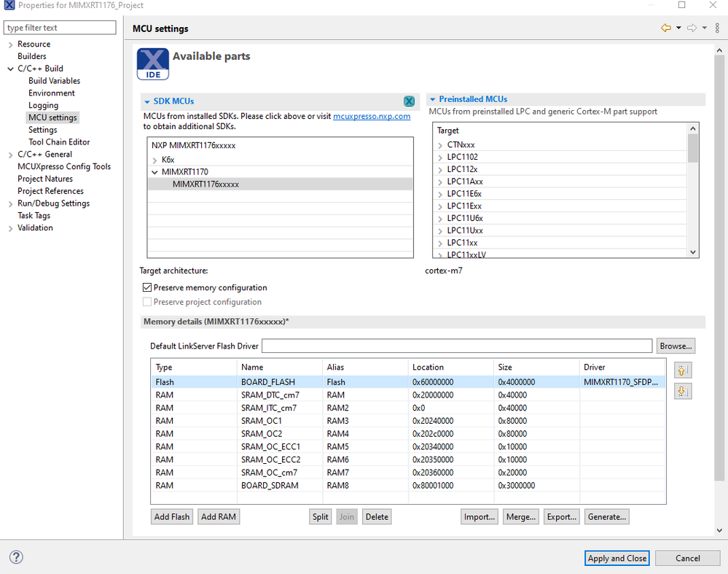Click the Delete button
Image resolution: width=728 pixels, height=574 pixels.
pyautogui.click(x=377, y=517)
